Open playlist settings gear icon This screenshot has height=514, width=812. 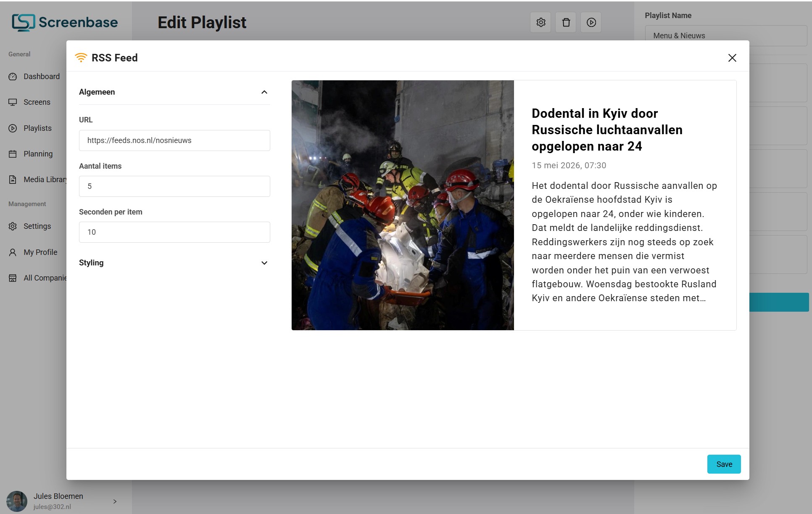pos(540,22)
